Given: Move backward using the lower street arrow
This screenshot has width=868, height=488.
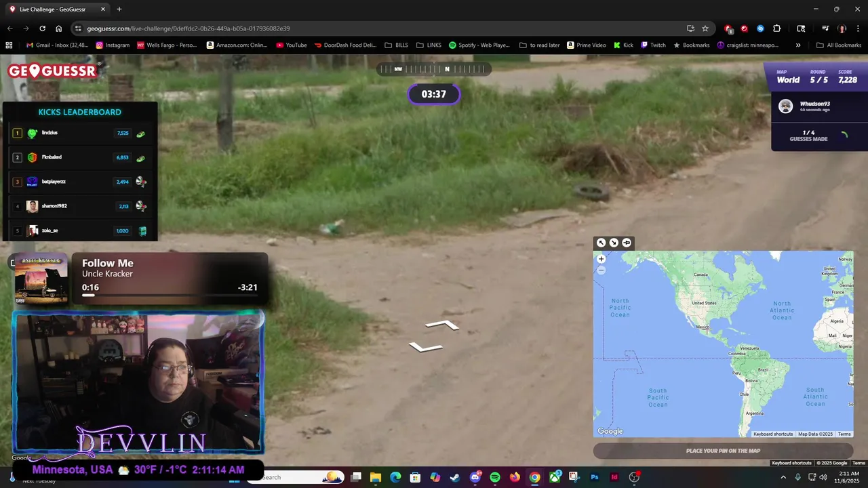Looking at the screenshot, I should tap(425, 347).
